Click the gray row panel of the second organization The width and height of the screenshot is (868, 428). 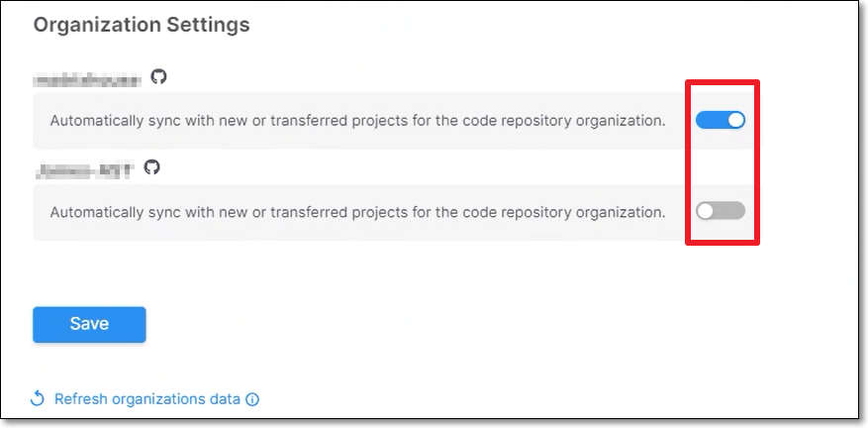click(x=393, y=212)
